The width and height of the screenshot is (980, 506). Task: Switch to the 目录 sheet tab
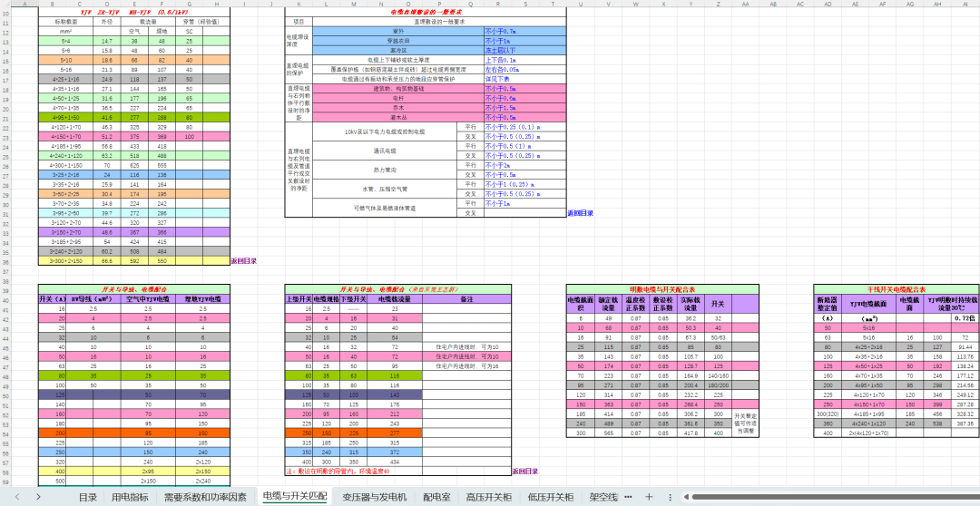[x=87, y=497]
